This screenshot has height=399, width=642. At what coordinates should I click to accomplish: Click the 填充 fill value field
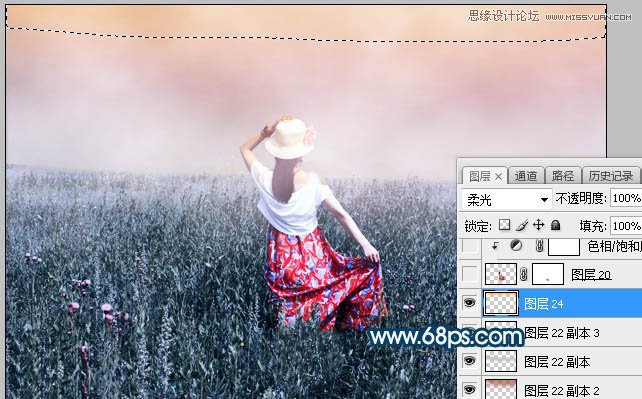tap(626, 226)
